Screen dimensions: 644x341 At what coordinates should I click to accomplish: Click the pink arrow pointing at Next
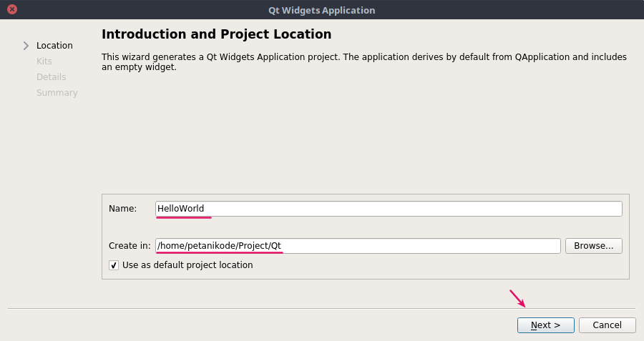click(517, 297)
